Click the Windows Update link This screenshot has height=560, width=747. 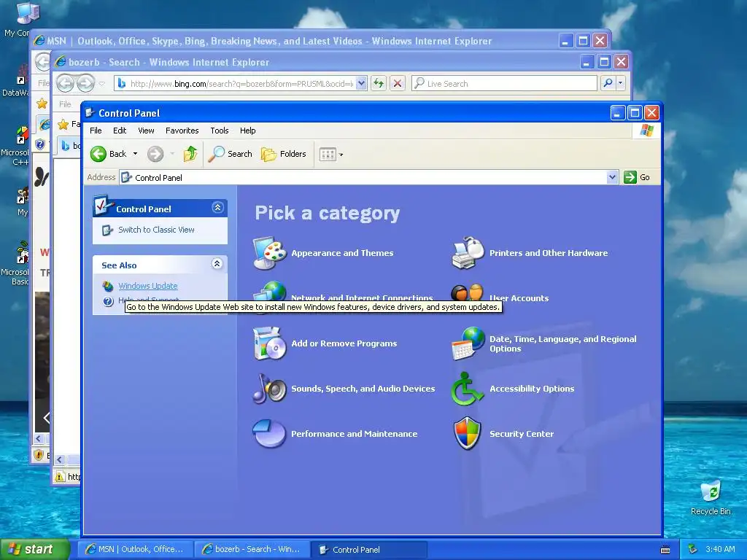[148, 286]
